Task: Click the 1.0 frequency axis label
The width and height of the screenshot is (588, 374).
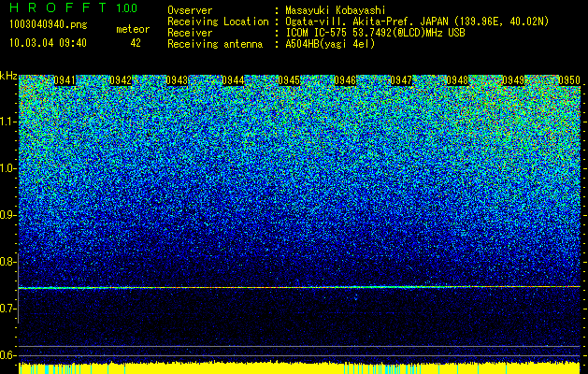Action: 7,168
